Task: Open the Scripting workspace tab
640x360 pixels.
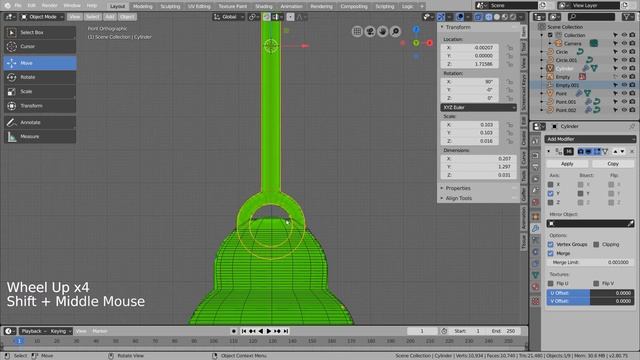Action: tap(385, 6)
